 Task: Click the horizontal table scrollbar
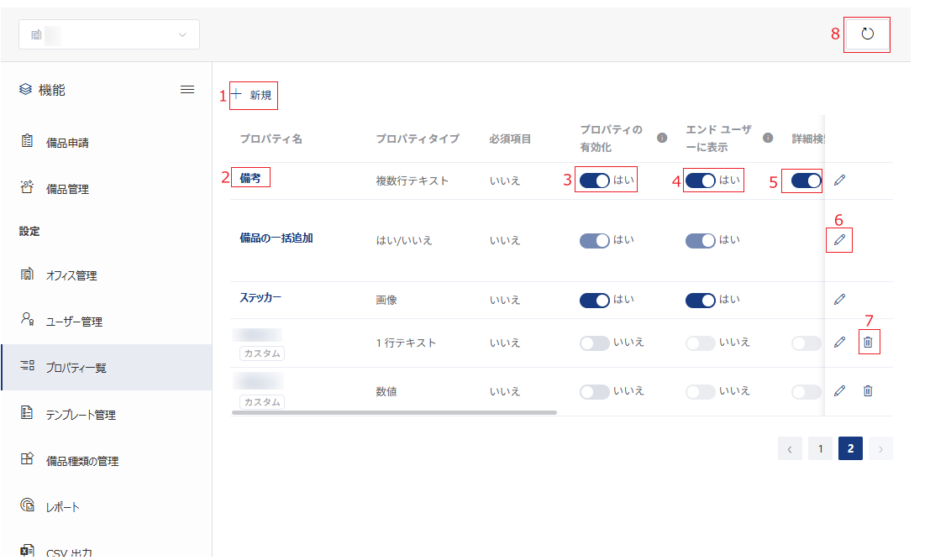point(394,413)
